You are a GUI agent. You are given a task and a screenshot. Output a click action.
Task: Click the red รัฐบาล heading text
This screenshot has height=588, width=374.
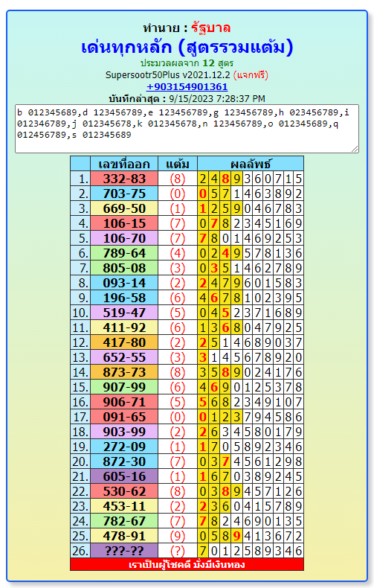coord(210,28)
